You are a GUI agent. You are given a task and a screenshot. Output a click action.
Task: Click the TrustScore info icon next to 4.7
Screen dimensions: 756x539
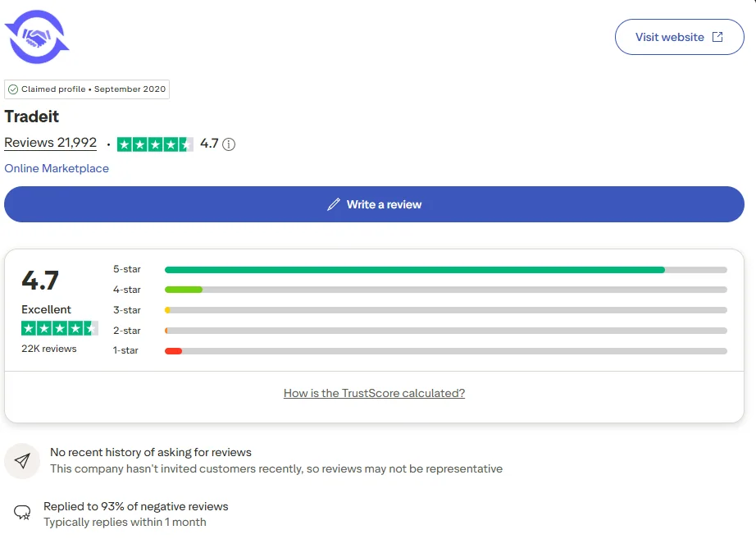(229, 144)
